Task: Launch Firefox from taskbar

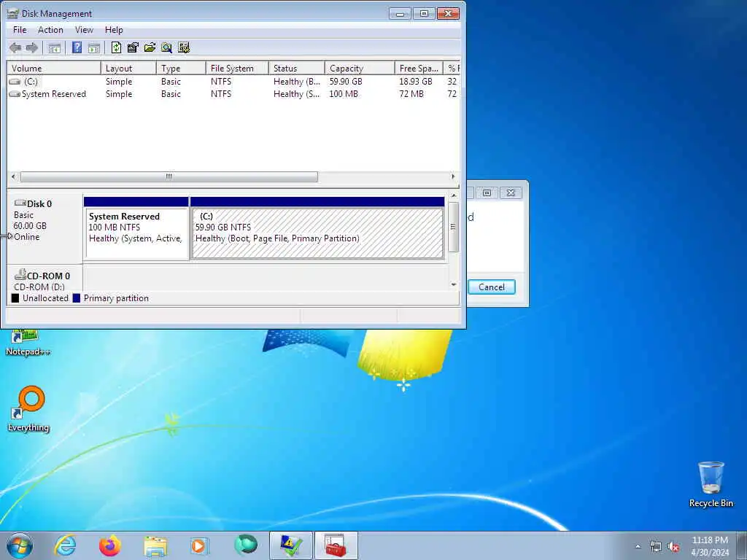Action: pos(110,545)
